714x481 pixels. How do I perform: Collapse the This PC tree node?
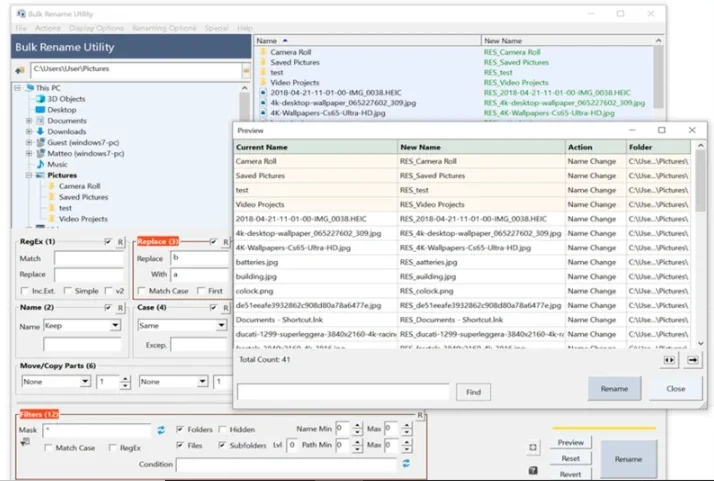click(17, 88)
